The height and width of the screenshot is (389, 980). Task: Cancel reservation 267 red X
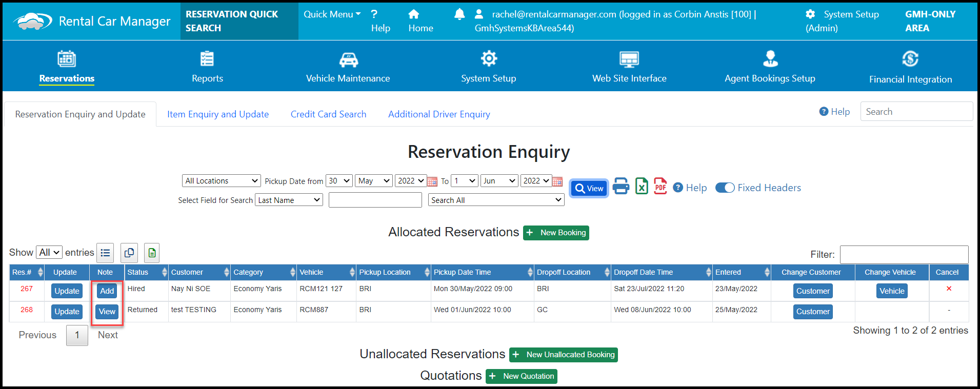[x=949, y=289]
